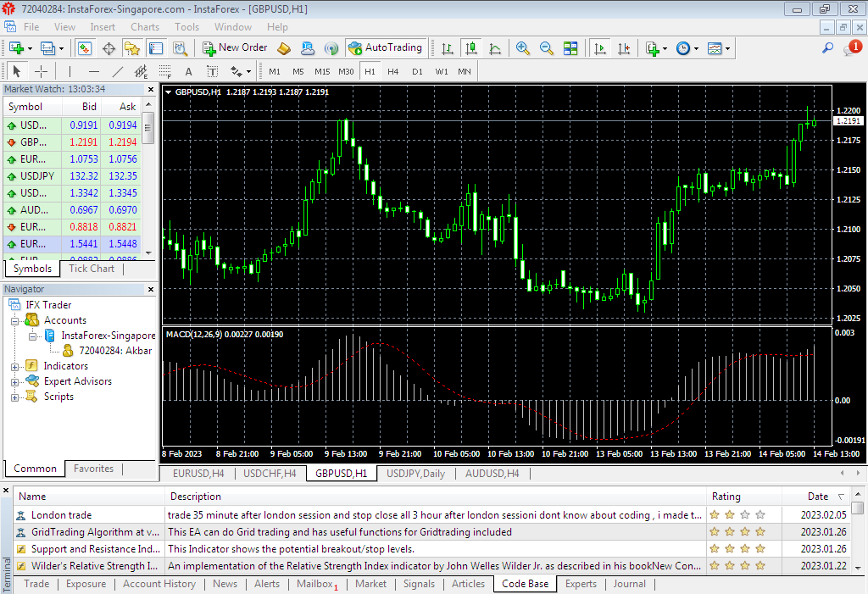Switch chart to candlesticks style

(x=471, y=48)
